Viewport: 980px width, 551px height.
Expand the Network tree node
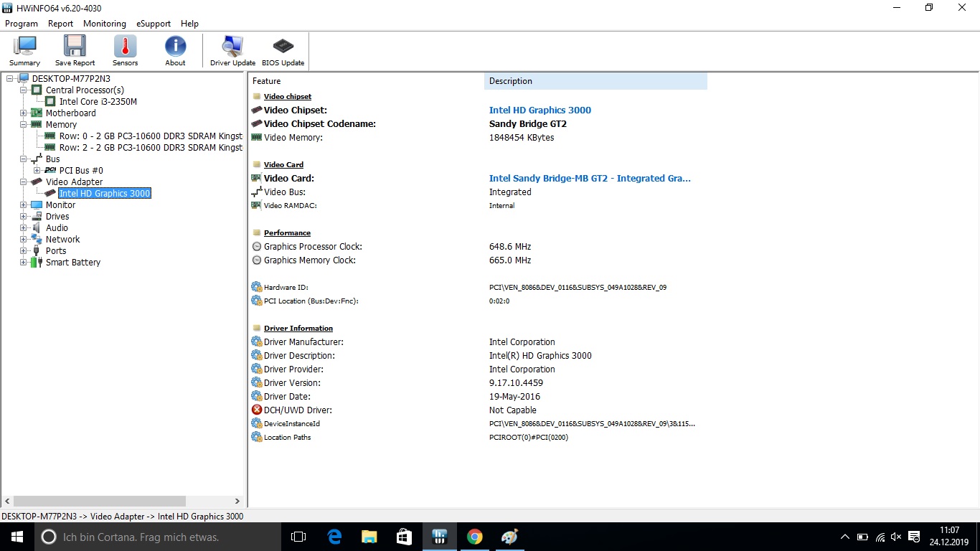(23, 240)
